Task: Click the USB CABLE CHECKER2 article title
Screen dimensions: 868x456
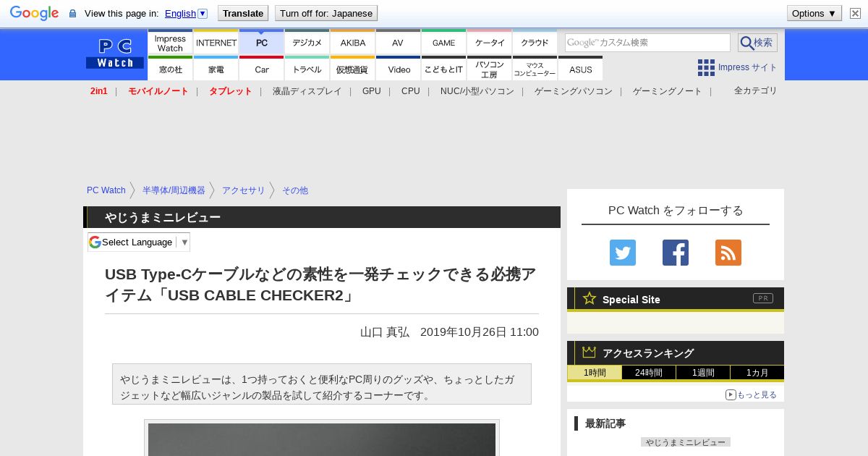Action: pos(321,284)
